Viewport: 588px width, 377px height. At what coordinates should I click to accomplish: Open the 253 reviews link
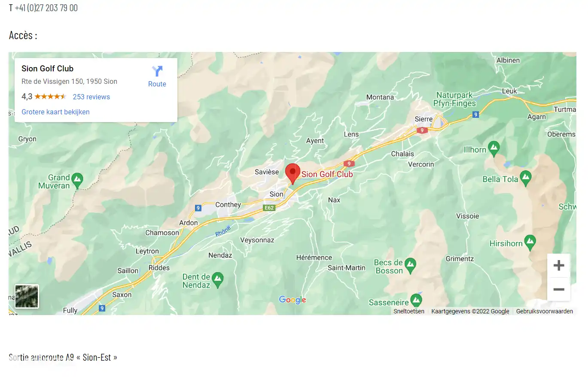tap(91, 97)
